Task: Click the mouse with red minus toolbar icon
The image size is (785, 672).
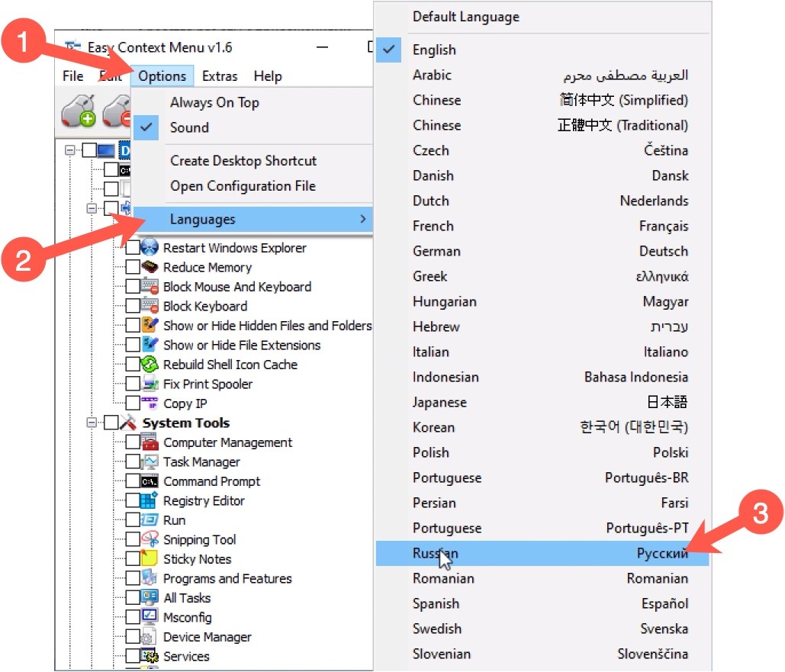Action: coord(117,111)
